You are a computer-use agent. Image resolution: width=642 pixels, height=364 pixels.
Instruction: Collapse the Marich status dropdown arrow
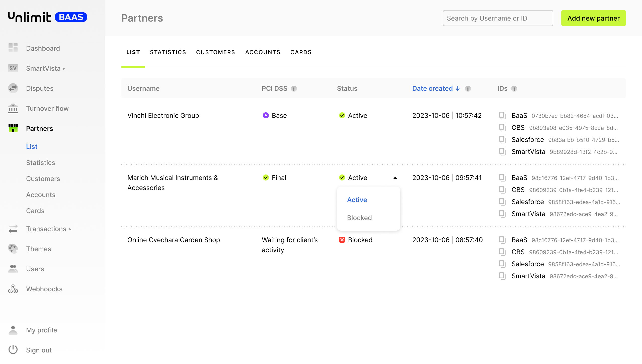coord(395,178)
